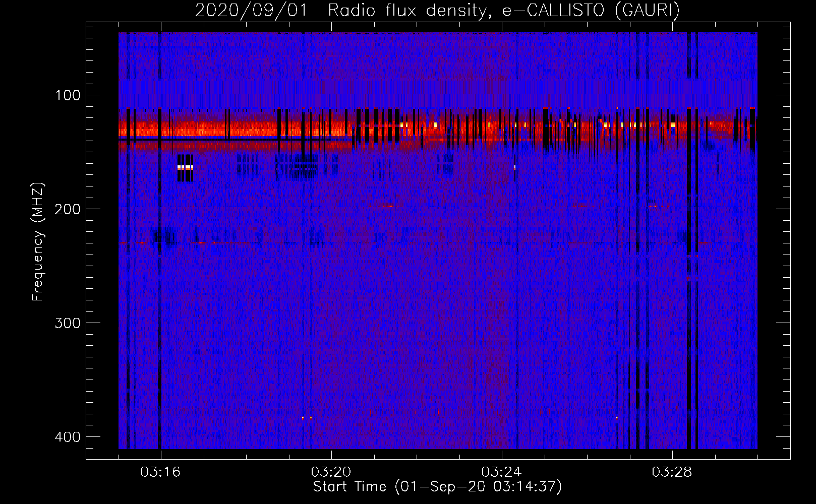The width and height of the screenshot is (816, 504).
Task: Click the '03:16' time tick label
Action: [160, 472]
